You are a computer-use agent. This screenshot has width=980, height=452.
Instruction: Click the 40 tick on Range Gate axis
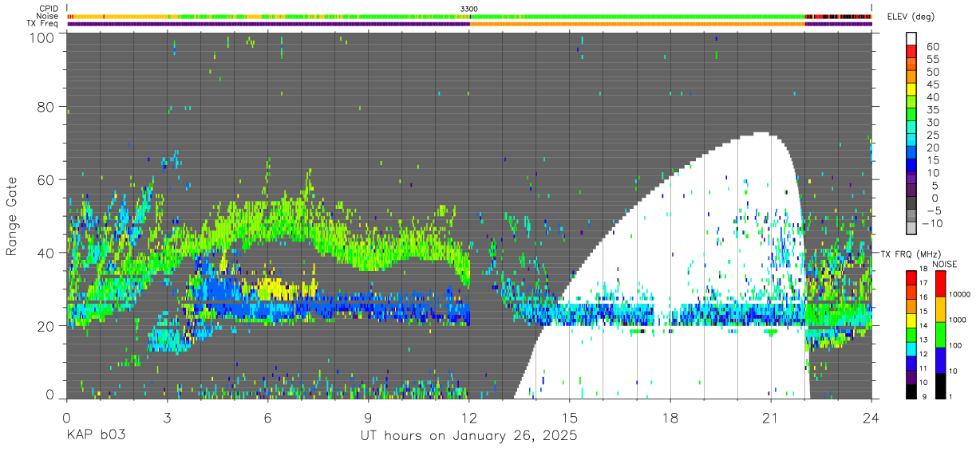pos(45,253)
